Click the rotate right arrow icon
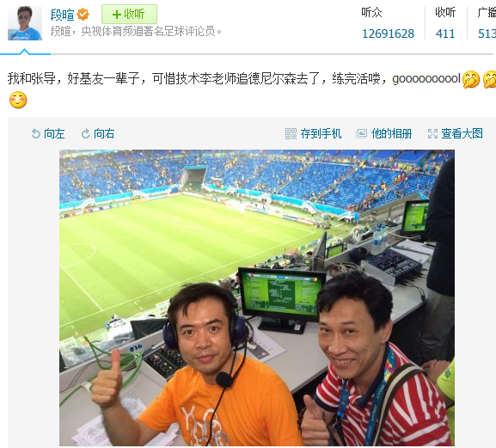Viewport: 496px width, 448px height. pyautogui.click(x=85, y=133)
